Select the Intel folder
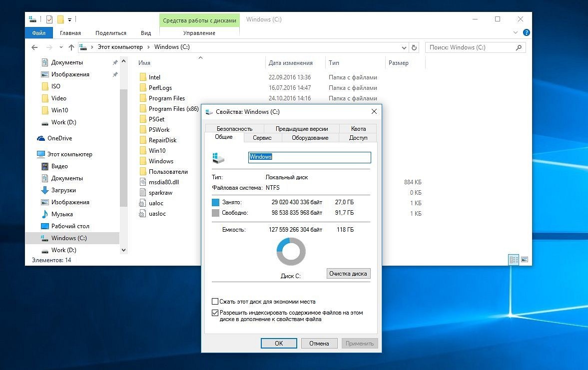Image resolution: width=588 pixels, height=370 pixels. click(154, 77)
